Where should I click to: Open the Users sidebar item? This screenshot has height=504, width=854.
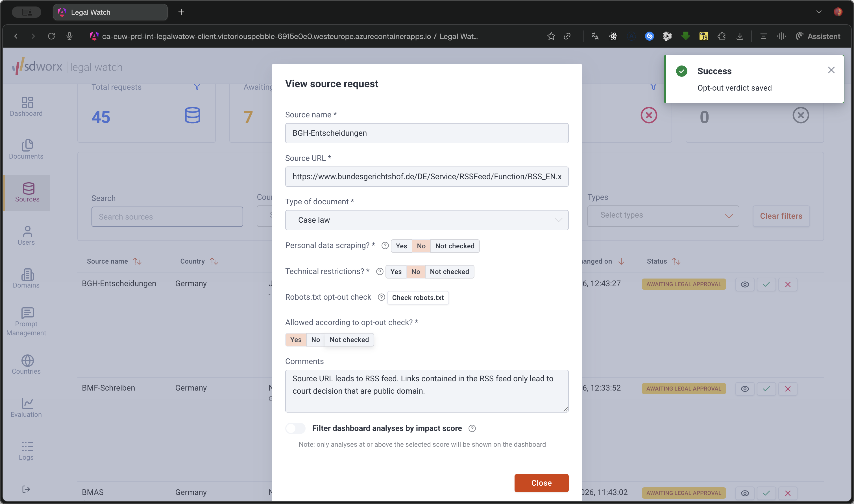click(x=26, y=236)
